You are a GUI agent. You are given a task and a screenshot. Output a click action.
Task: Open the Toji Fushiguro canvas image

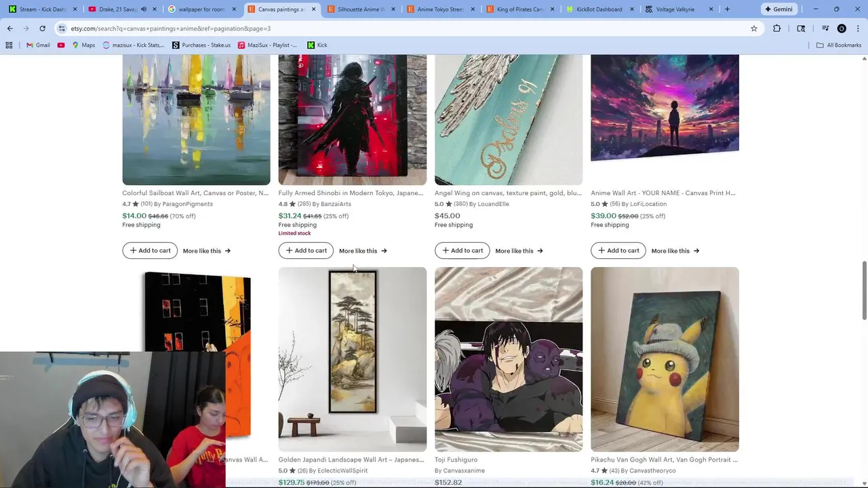point(509,359)
